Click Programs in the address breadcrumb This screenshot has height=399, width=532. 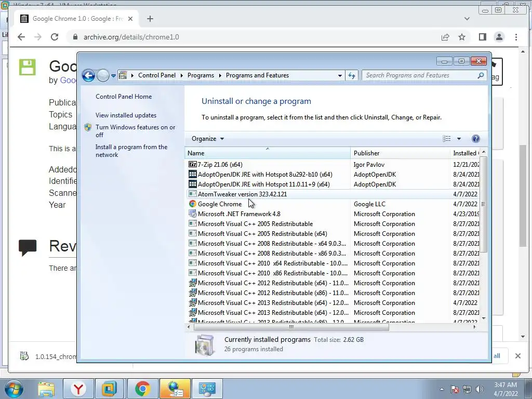coord(201,75)
